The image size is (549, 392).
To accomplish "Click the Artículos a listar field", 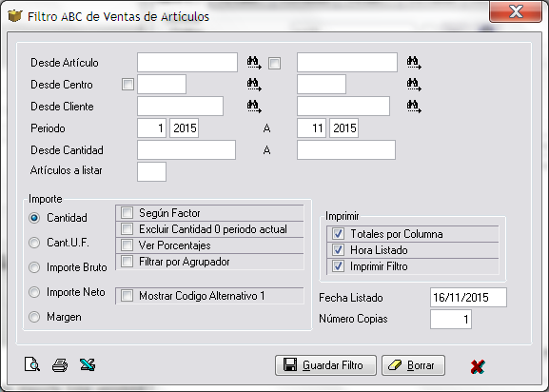I will tap(151, 171).
